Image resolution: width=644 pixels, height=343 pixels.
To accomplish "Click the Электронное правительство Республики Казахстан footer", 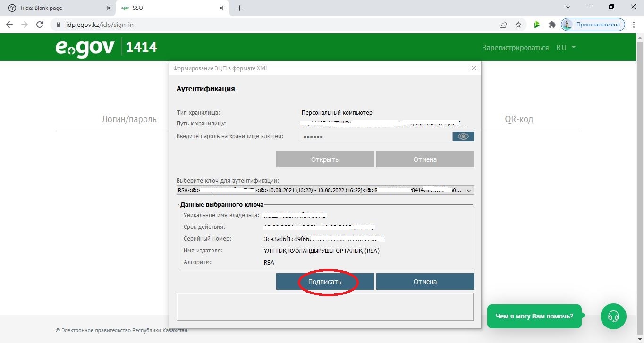I will (121, 330).
